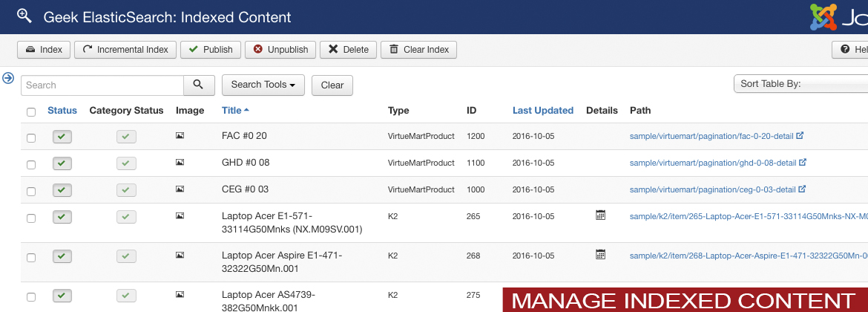Open details calendar icon for item 265
Screen dimensions: 868x312
pyautogui.click(x=601, y=215)
